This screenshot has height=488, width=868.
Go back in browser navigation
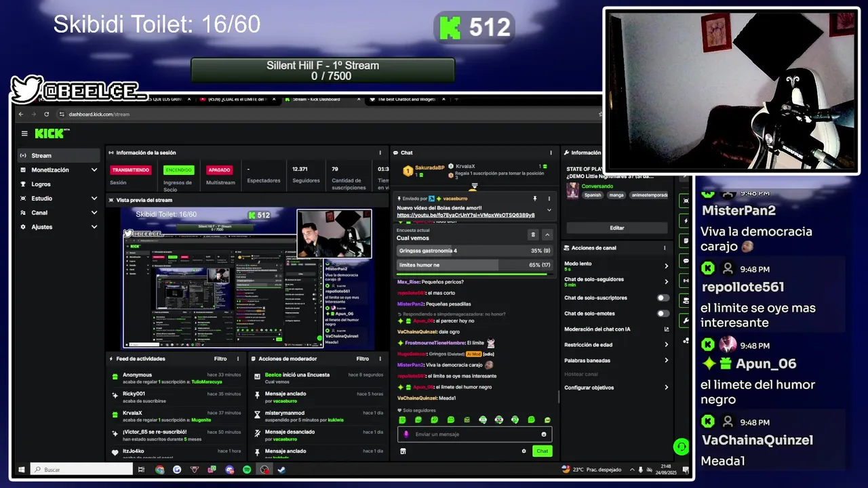click(21, 114)
